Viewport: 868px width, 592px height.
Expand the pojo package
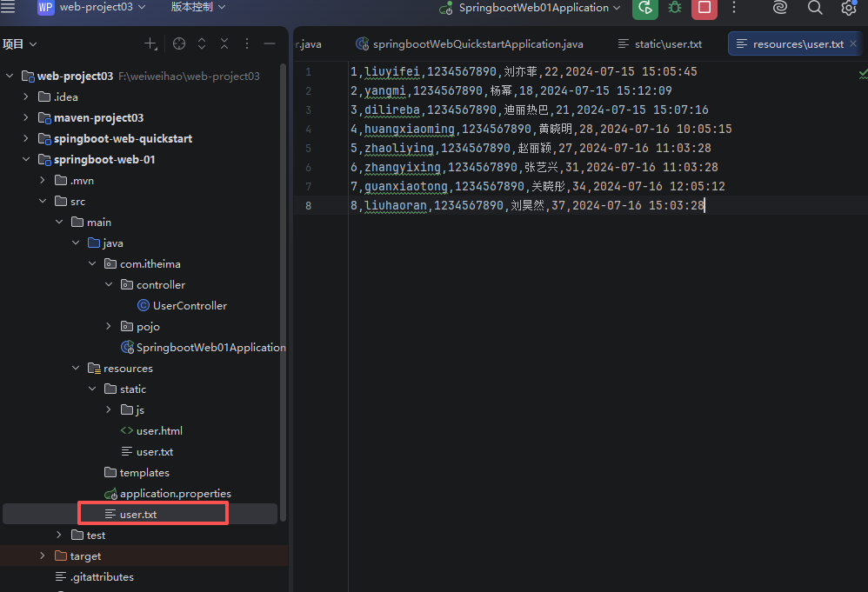click(109, 327)
